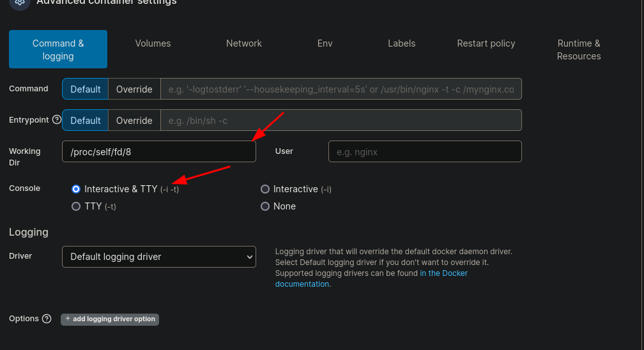The height and width of the screenshot is (350, 644).
Task: Open the Docker documentation link
Action: point(443,273)
